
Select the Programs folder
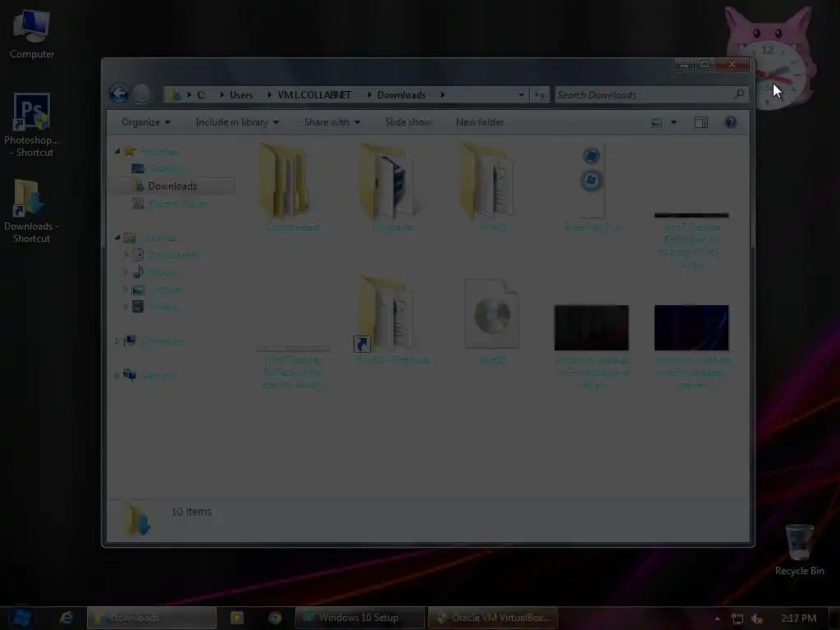pyautogui.click(x=393, y=187)
